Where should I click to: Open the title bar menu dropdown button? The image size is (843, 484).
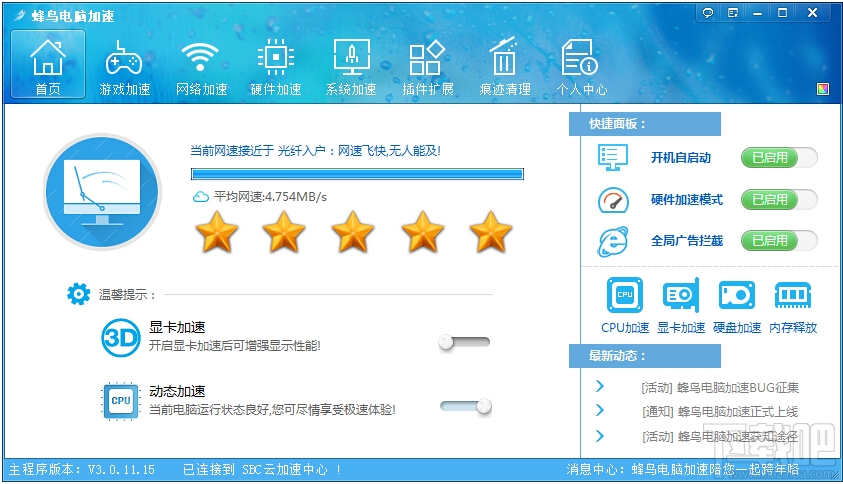tap(733, 13)
